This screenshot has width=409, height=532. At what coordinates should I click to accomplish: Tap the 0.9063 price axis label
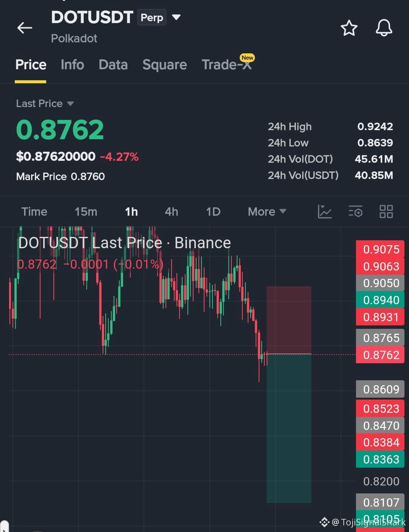[380, 266]
